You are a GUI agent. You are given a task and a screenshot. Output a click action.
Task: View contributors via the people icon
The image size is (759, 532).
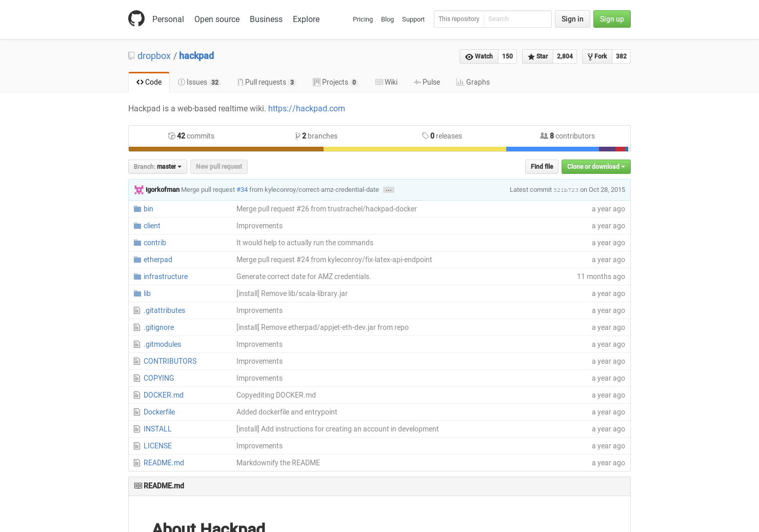click(545, 135)
